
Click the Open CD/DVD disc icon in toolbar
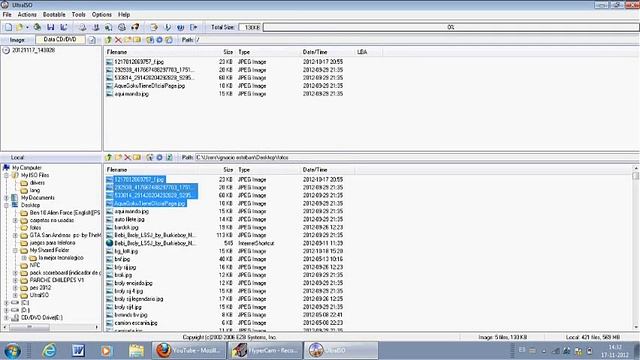(37, 27)
